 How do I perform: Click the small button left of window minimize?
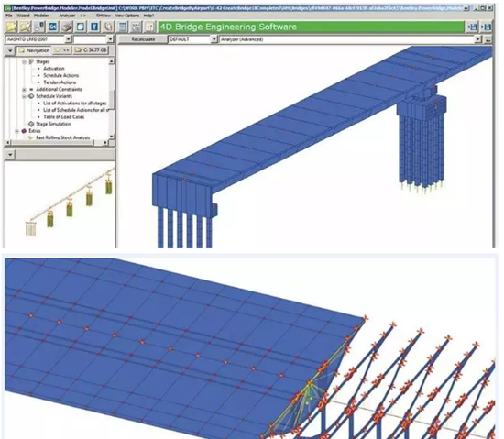tap(466, 8)
